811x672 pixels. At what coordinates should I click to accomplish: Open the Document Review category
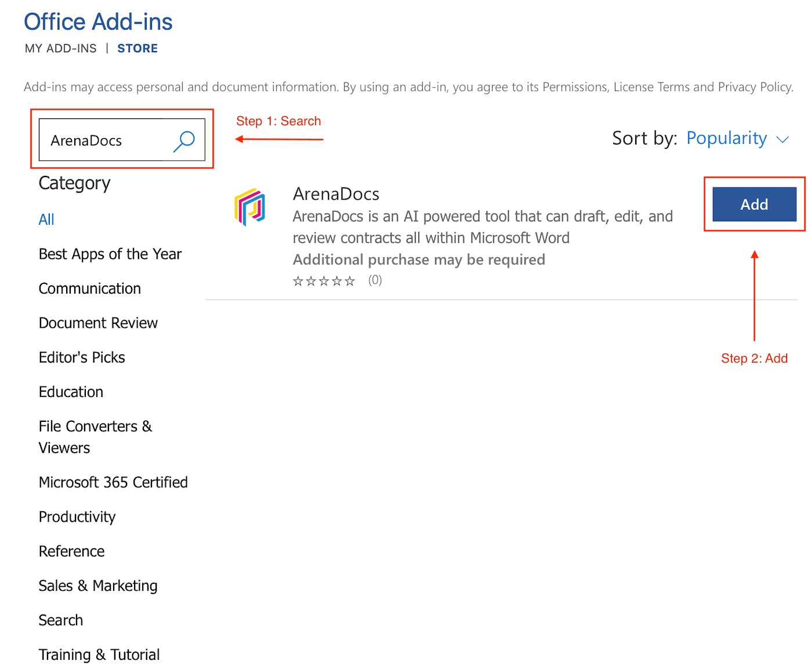97,323
